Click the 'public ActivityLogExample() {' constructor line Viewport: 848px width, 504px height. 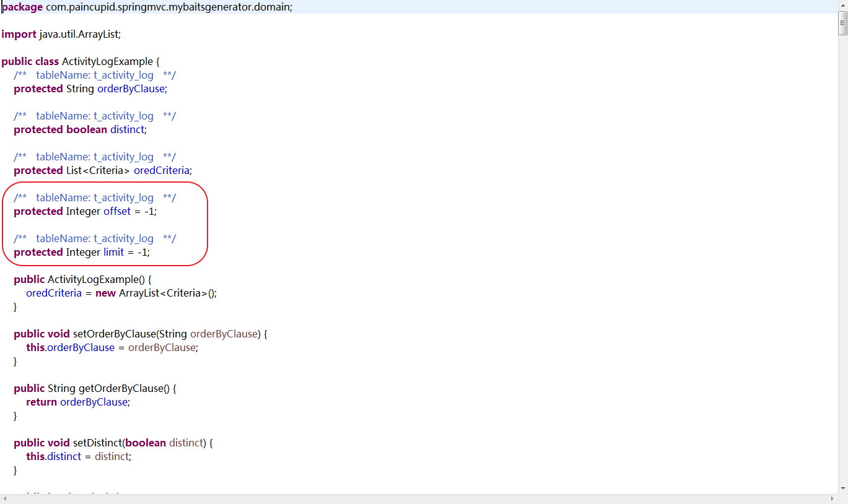[83, 279]
